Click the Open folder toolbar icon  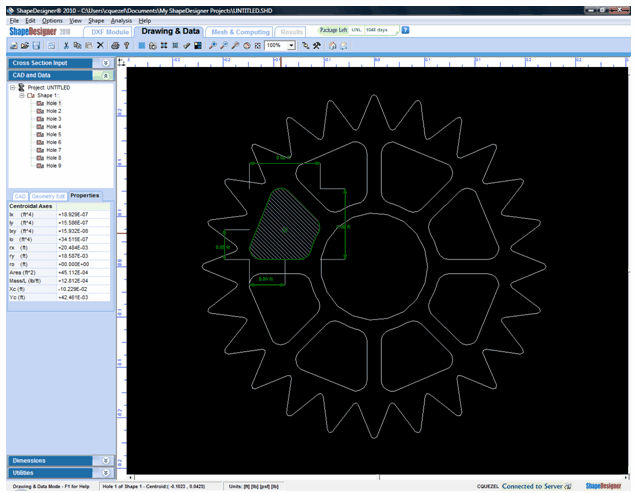pyautogui.click(x=25, y=46)
